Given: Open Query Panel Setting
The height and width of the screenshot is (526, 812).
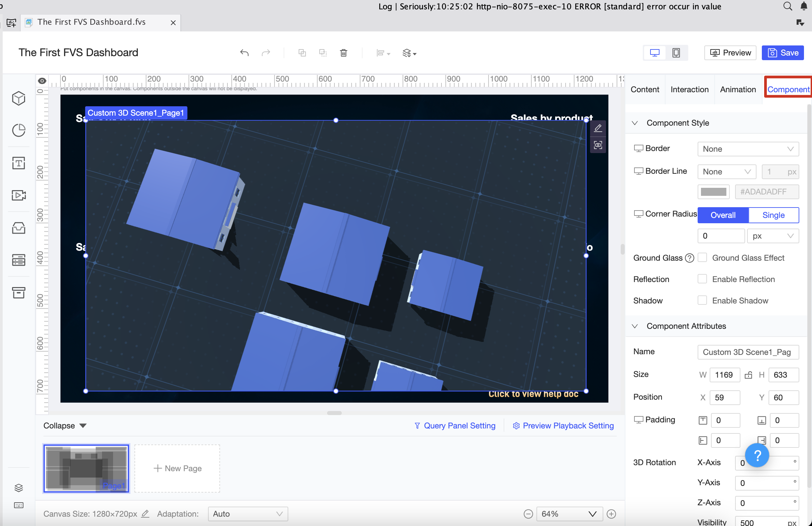Looking at the screenshot, I should click(455, 425).
